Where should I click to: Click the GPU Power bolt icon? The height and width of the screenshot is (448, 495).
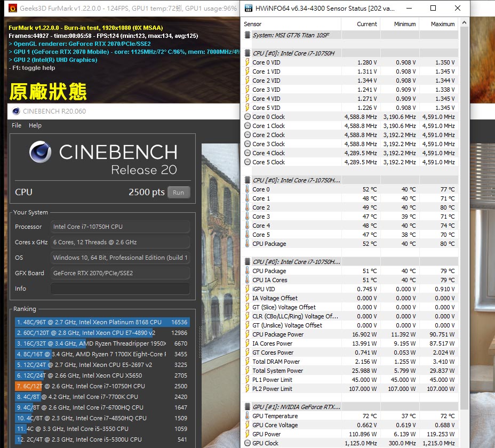click(x=248, y=434)
